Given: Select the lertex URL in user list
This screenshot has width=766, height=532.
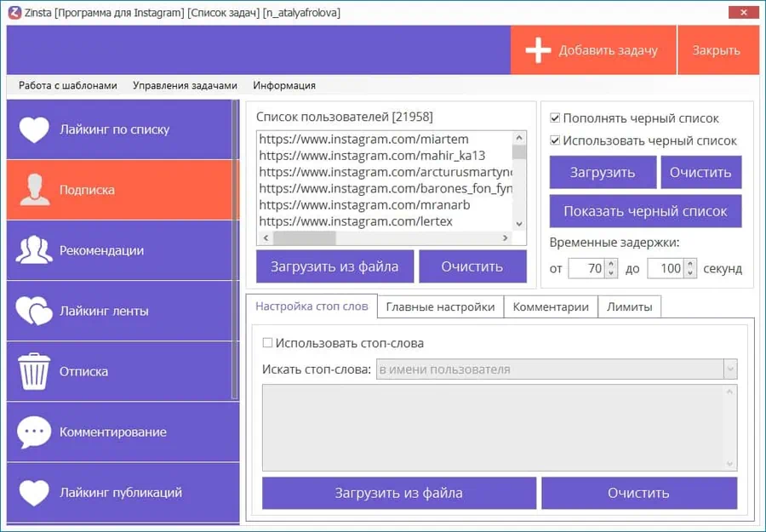Looking at the screenshot, I should (x=356, y=221).
